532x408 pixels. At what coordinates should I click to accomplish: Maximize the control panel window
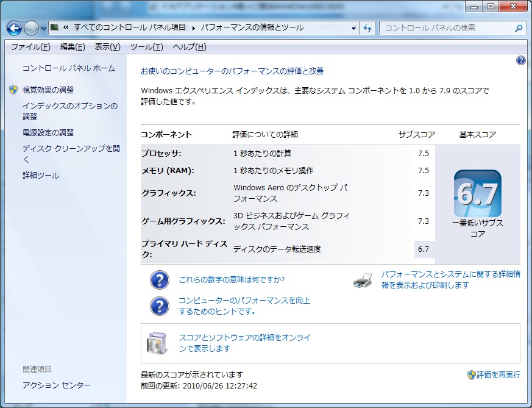coord(491,7)
